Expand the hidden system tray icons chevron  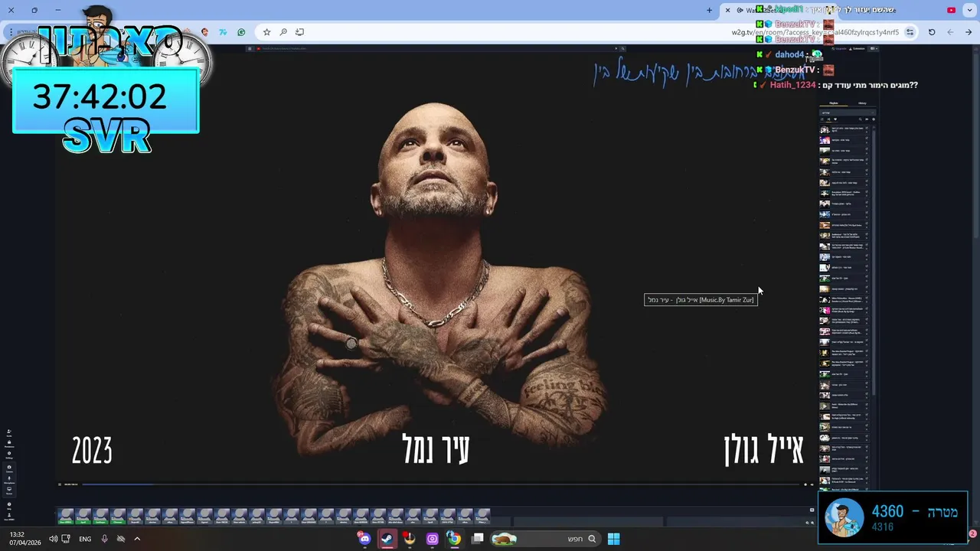pyautogui.click(x=137, y=539)
